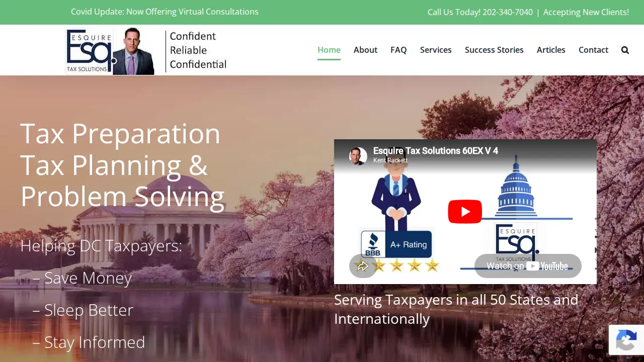Open Kent Rackett channel avatar on video
644x362 pixels.
[358, 156]
